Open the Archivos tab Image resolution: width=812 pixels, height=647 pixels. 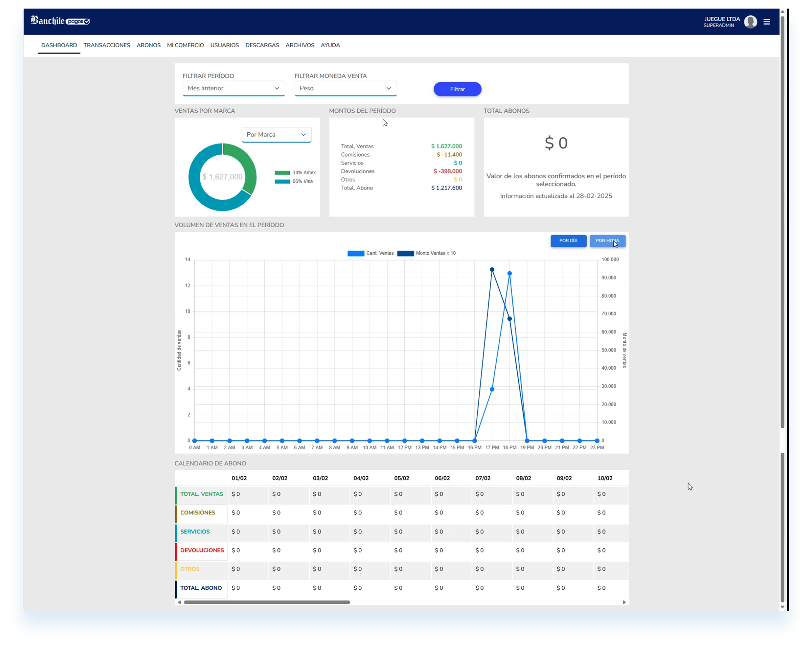pos(300,45)
